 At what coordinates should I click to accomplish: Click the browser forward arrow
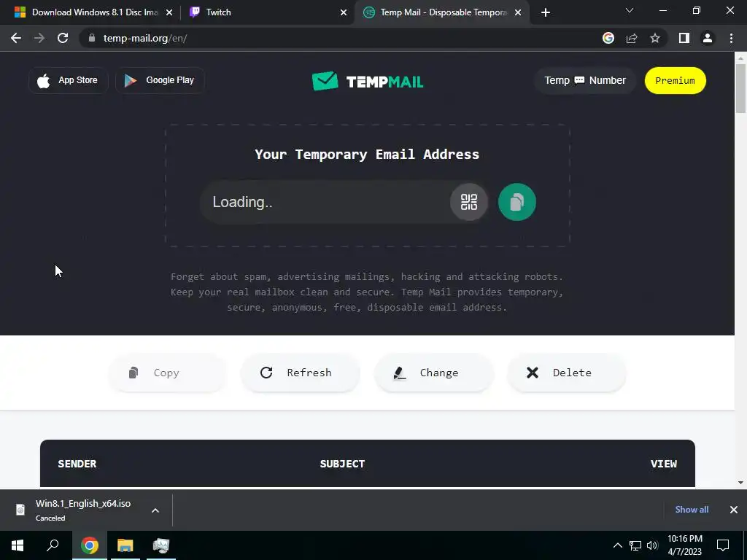(39, 38)
